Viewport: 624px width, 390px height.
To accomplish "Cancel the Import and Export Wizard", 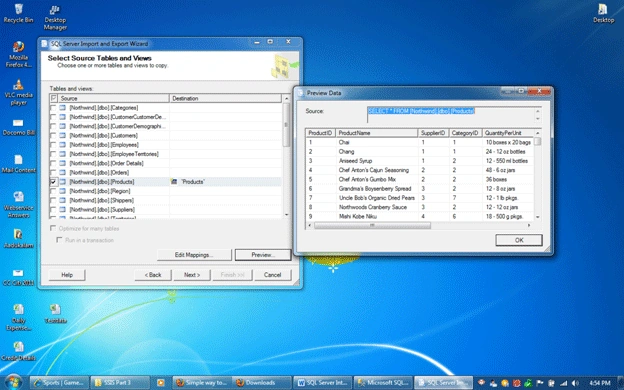I will tap(273, 275).
